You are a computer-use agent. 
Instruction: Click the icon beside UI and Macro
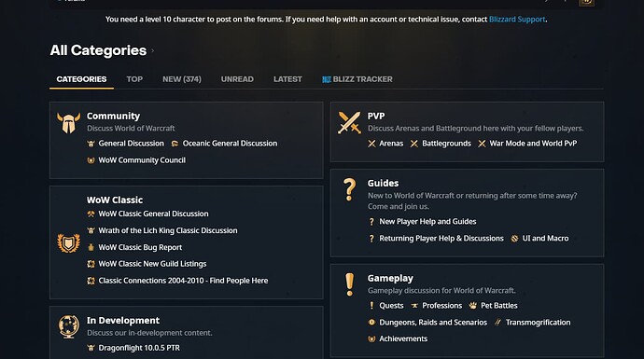point(514,239)
